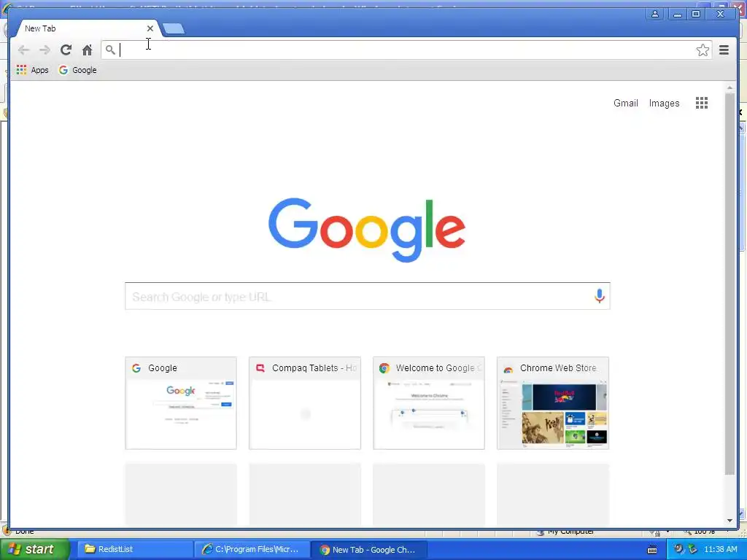Open the Welcome to Google Chrome thumbnail
Screen dimensions: 747x560
click(429, 402)
